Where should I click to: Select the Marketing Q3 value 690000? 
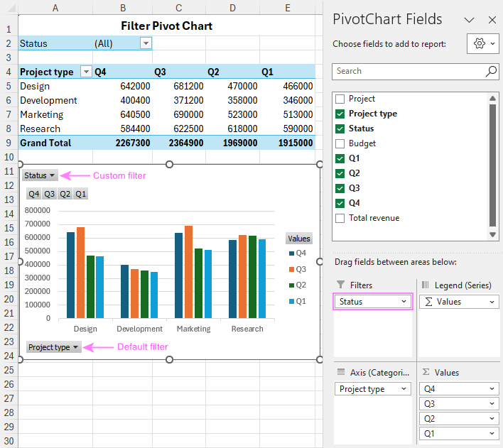(179, 114)
